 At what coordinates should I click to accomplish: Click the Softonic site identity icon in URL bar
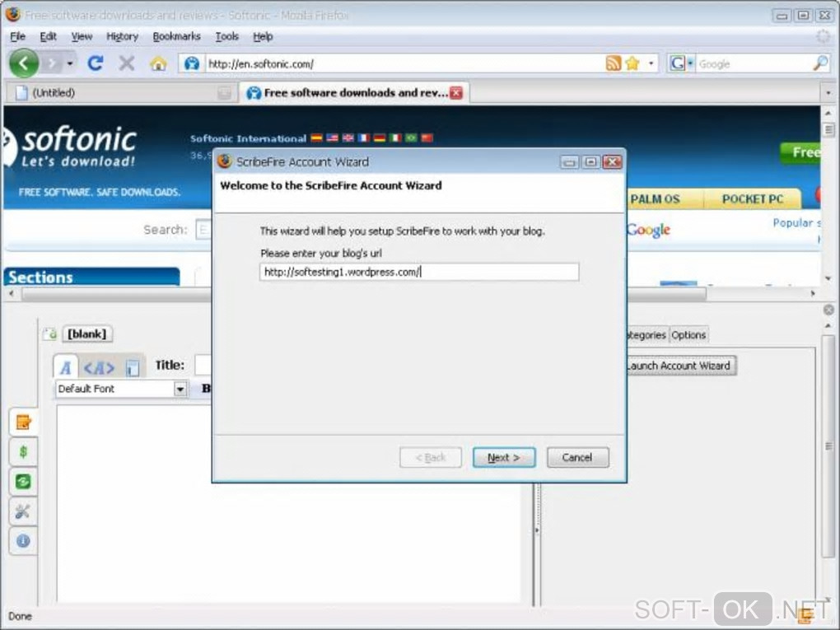click(x=191, y=63)
